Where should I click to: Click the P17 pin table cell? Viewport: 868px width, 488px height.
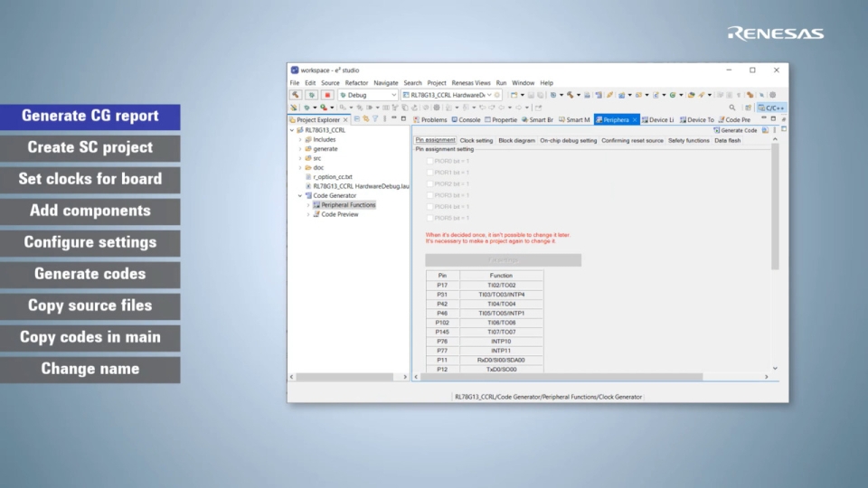click(x=442, y=286)
